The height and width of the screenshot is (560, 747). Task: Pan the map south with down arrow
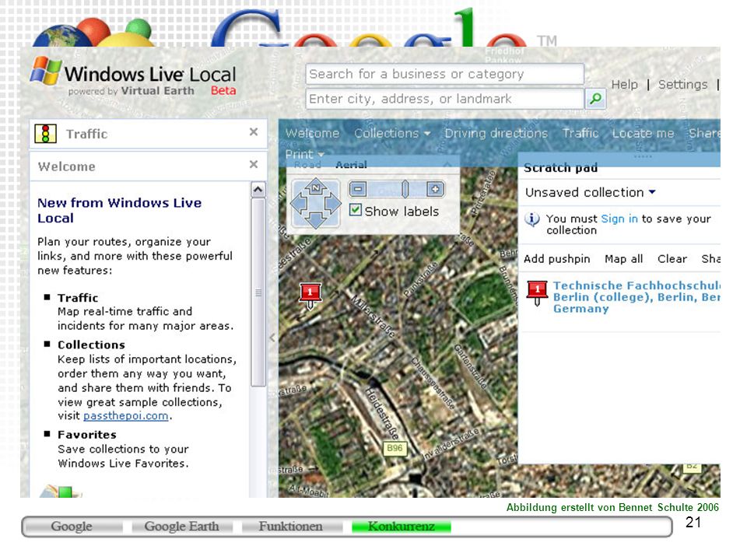[x=315, y=220]
